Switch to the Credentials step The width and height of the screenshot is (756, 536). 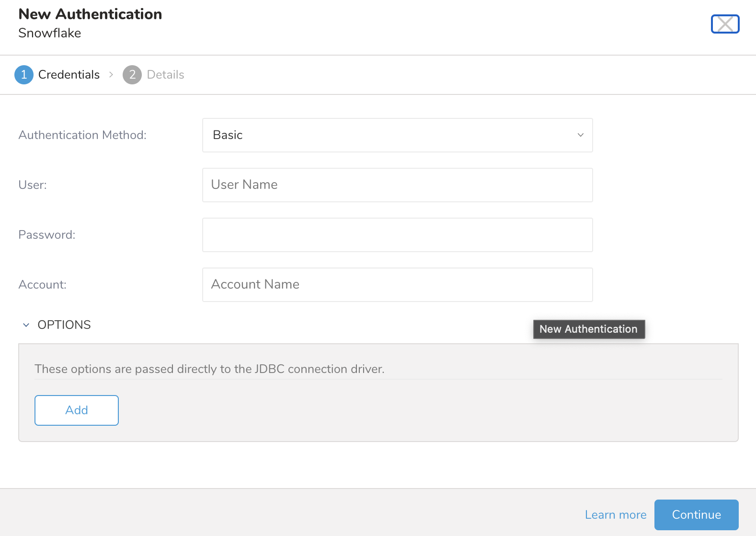coord(69,75)
